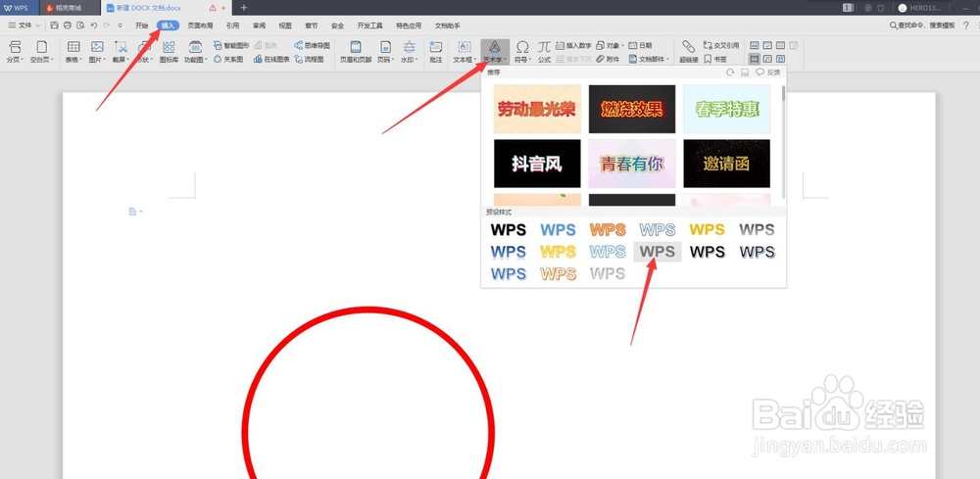980x479 pixels.
Task: Switch to the View (视图) tab
Action: coord(285,25)
